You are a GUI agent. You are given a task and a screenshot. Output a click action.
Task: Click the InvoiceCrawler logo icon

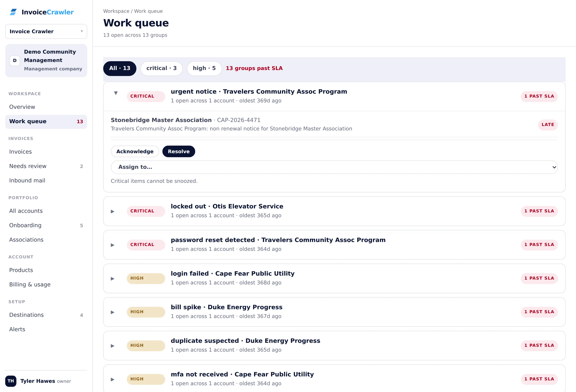(x=13, y=12)
